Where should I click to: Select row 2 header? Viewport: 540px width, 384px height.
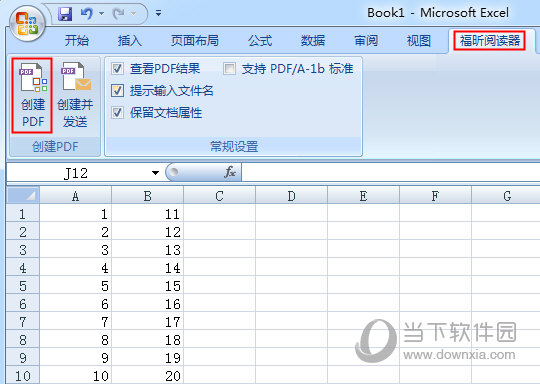[x=23, y=232]
